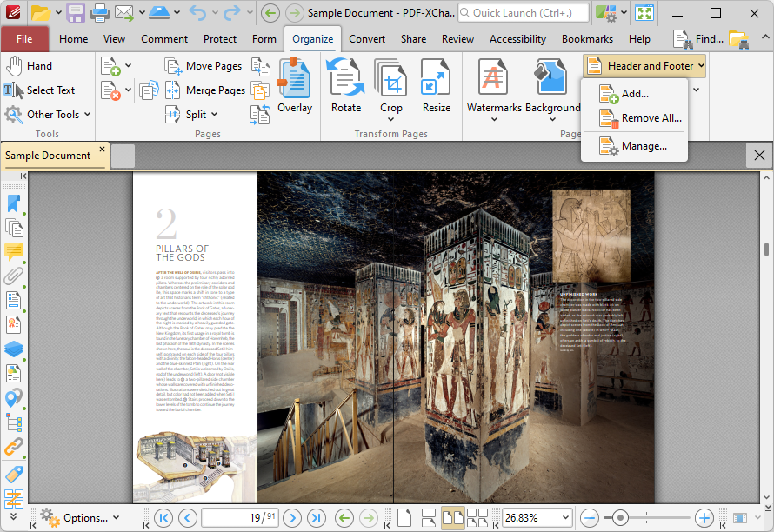The image size is (774, 532).
Task: Select the Hand tool
Action: tap(29, 66)
